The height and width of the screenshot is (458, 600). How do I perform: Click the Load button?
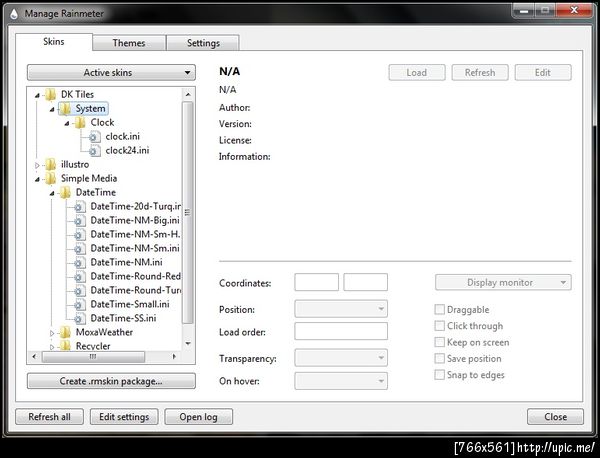(x=417, y=73)
